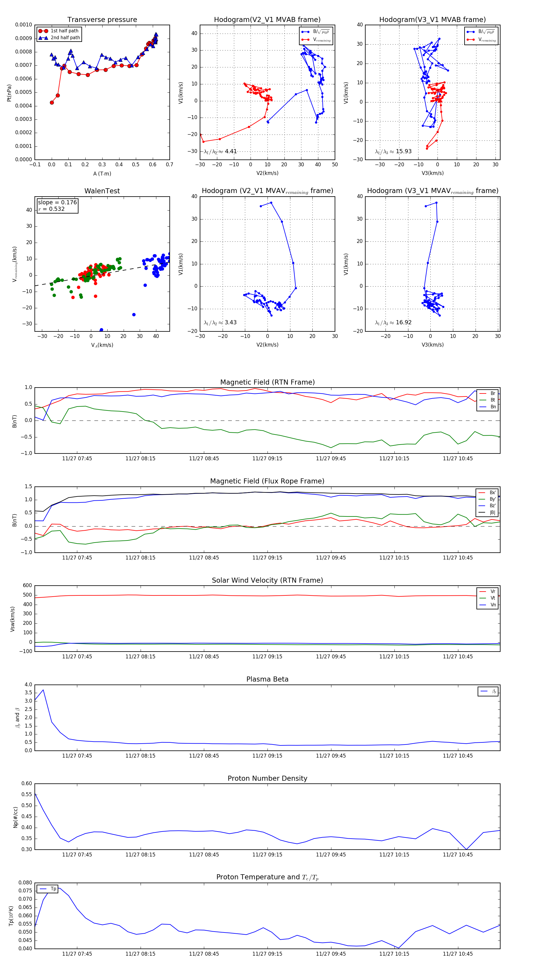Click the 'Magnetic Field (RTN Frame)' title
The image size is (535, 980).
267,382
